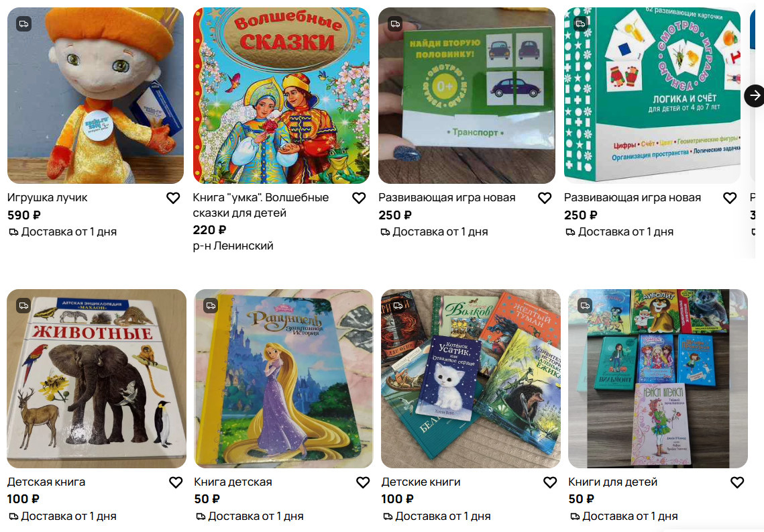Favorite the 'Игрушка лучик' listing with heart

(x=173, y=198)
